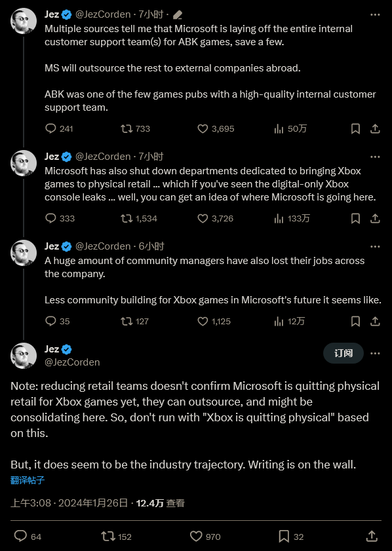Open more options on first tweet
The image size is (392, 551).
click(375, 15)
